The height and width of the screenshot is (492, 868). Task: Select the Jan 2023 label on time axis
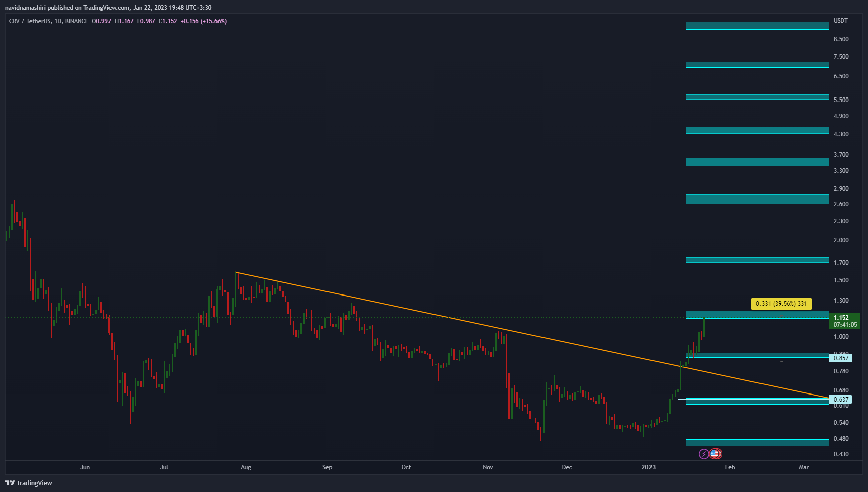click(648, 467)
